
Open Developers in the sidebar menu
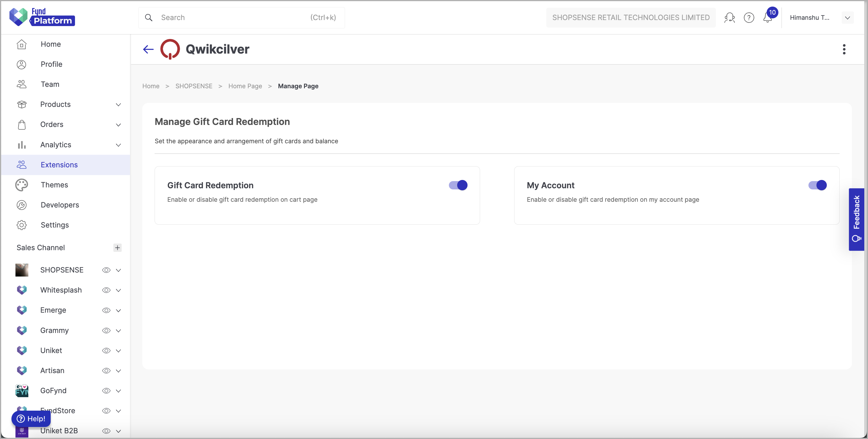click(x=60, y=205)
